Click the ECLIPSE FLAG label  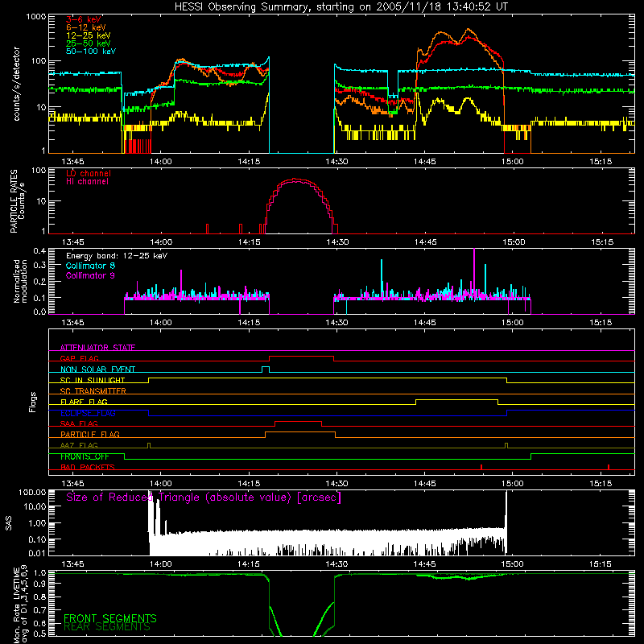(88, 413)
